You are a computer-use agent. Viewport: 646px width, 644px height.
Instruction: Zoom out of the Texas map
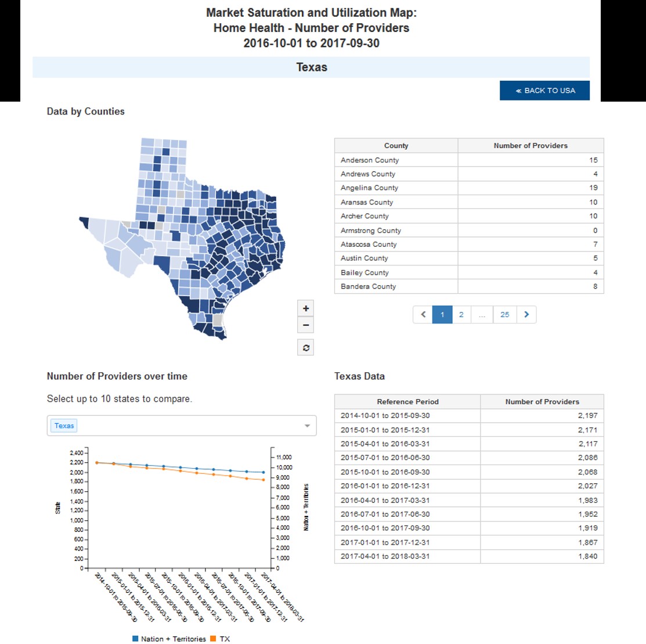point(306,325)
